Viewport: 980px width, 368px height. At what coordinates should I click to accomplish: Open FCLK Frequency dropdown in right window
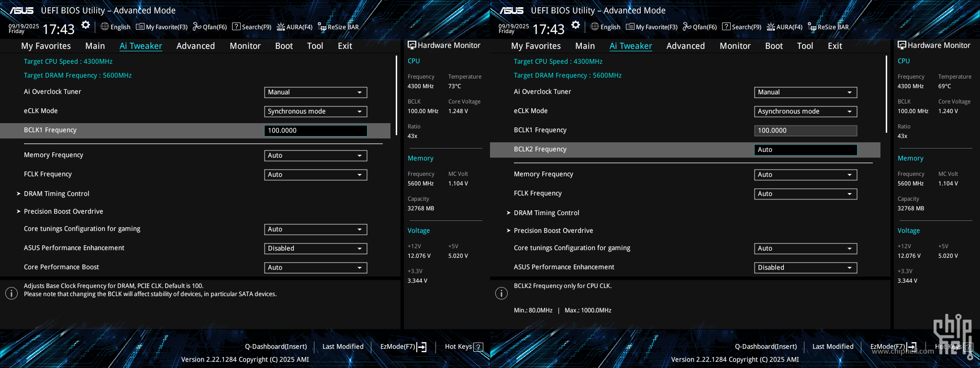[x=806, y=194]
